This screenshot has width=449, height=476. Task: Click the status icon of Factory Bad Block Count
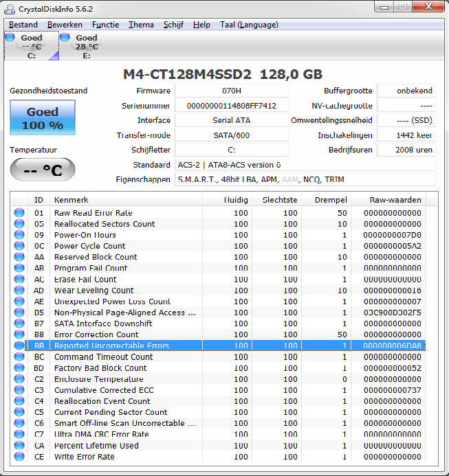pos(19,368)
